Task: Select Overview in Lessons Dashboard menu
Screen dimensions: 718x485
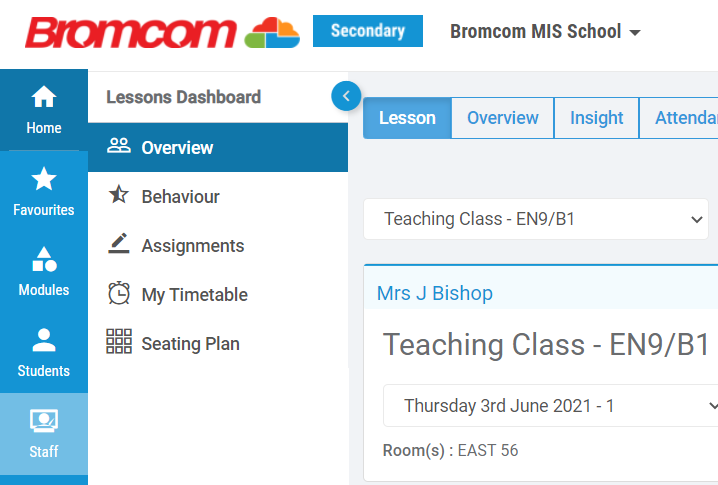Action: point(218,147)
